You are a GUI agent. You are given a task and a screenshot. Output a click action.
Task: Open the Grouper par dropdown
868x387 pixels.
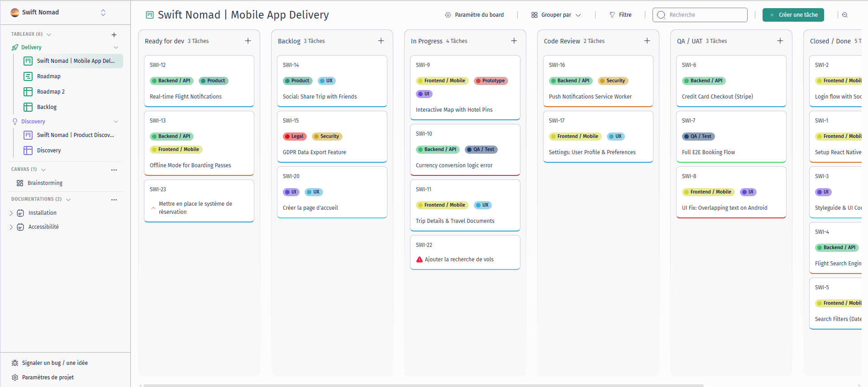pyautogui.click(x=556, y=15)
